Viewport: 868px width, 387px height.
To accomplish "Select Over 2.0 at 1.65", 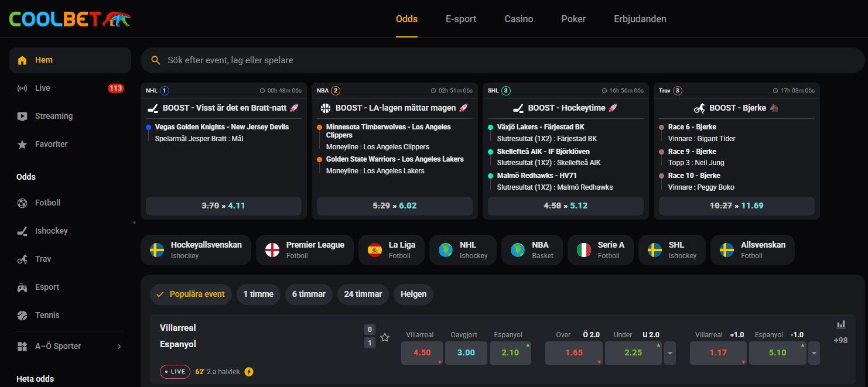I will coord(574,352).
